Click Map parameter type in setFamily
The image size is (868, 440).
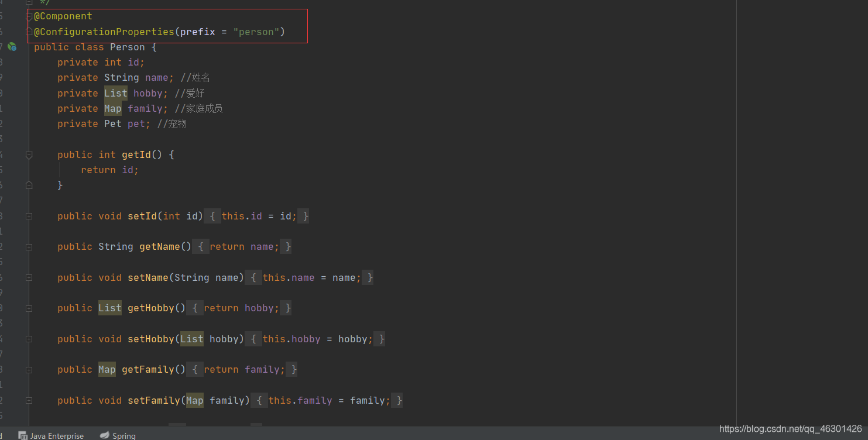click(x=195, y=400)
